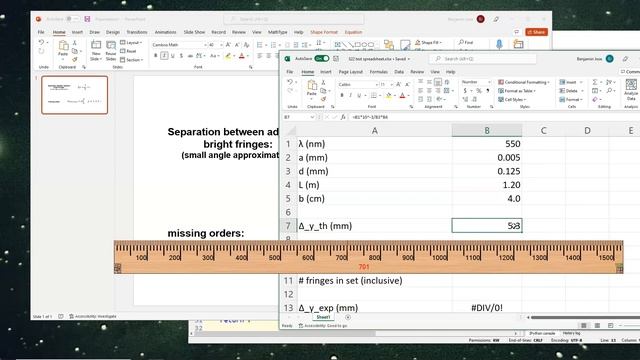Open PowerPoint slide Layout dropdown
This screenshot has height=360, width=640.
(x=131, y=42)
